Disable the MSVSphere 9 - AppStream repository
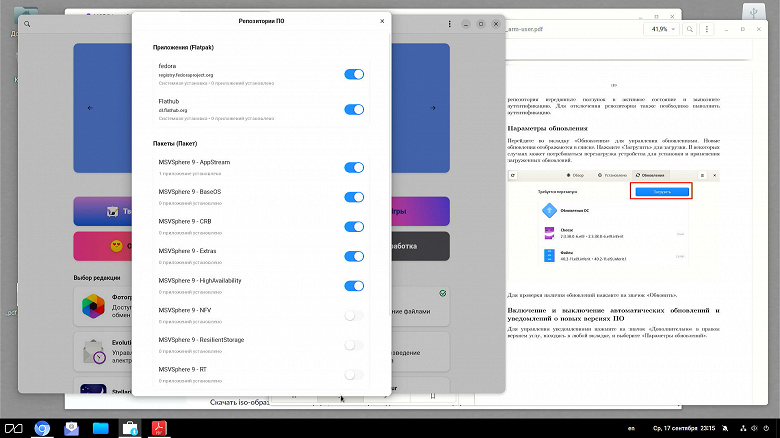 tap(354, 167)
